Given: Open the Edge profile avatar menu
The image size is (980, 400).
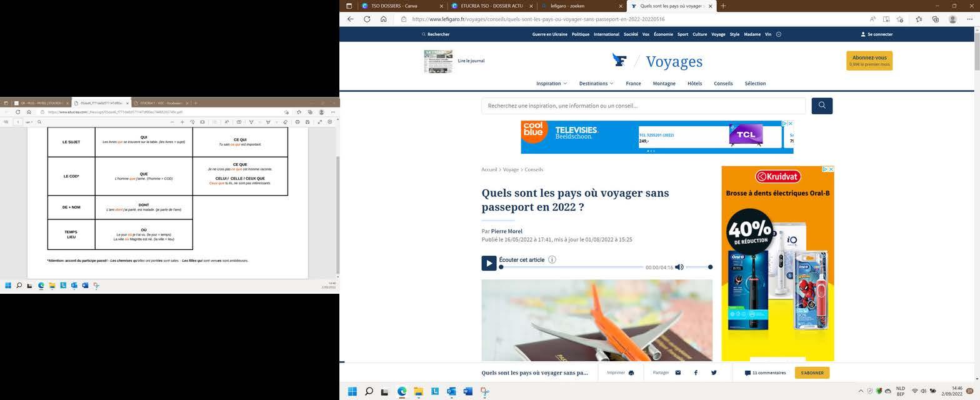Looking at the screenshot, I should 952,19.
